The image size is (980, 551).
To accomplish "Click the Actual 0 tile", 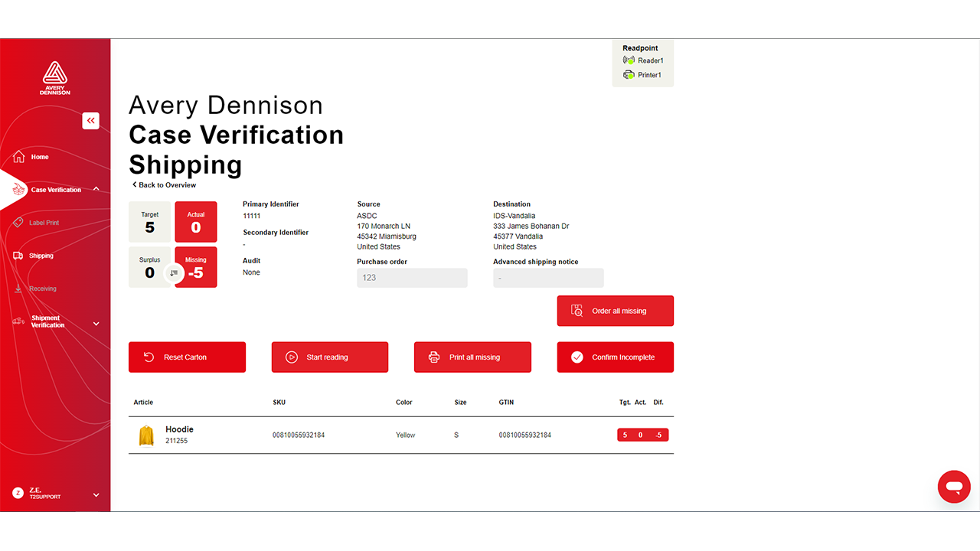I will (x=196, y=222).
